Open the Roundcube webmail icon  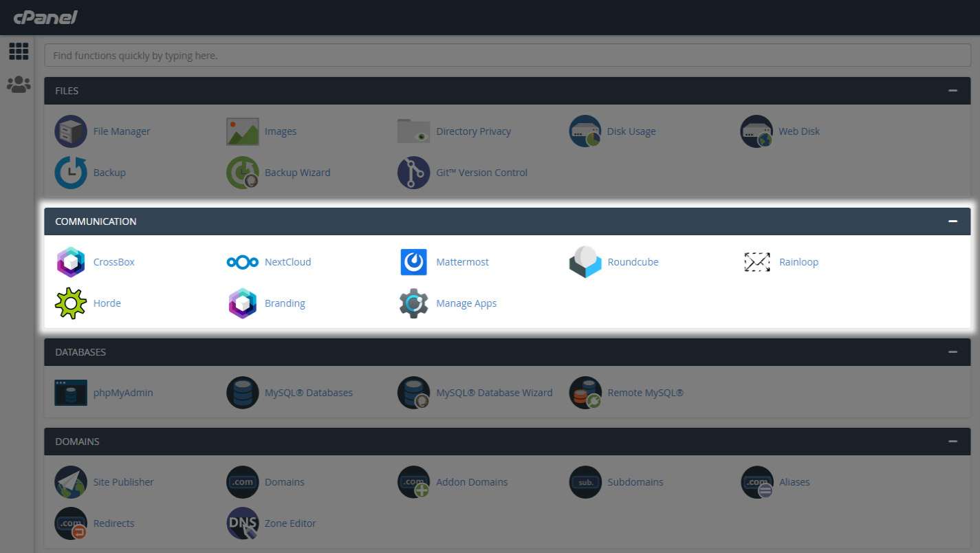pos(585,262)
